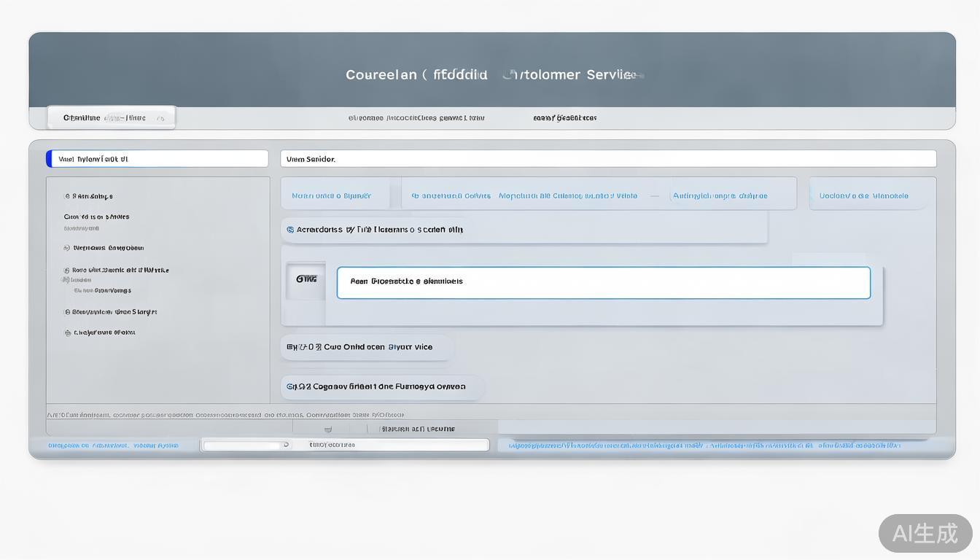Click the icon at start of 'Cogaaov finaet' row
The height and width of the screenshot is (560, 980).
(x=290, y=387)
